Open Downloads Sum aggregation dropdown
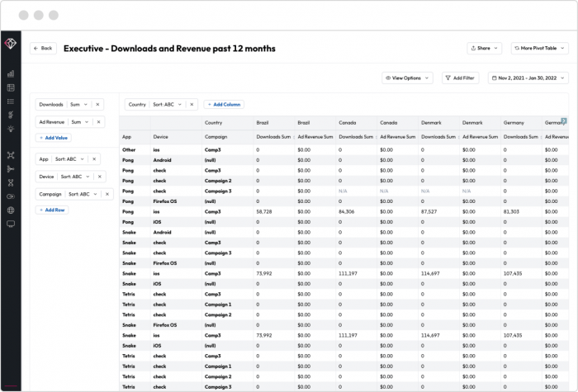 pyautogui.click(x=79, y=105)
